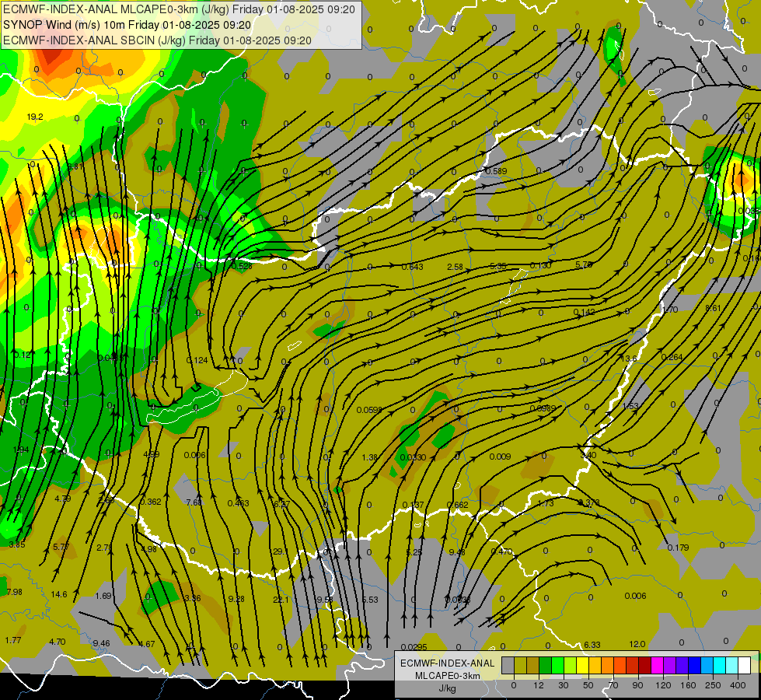Click the map value 0.0295
Image resolution: width=761 pixels, height=700 pixels.
point(414,646)
